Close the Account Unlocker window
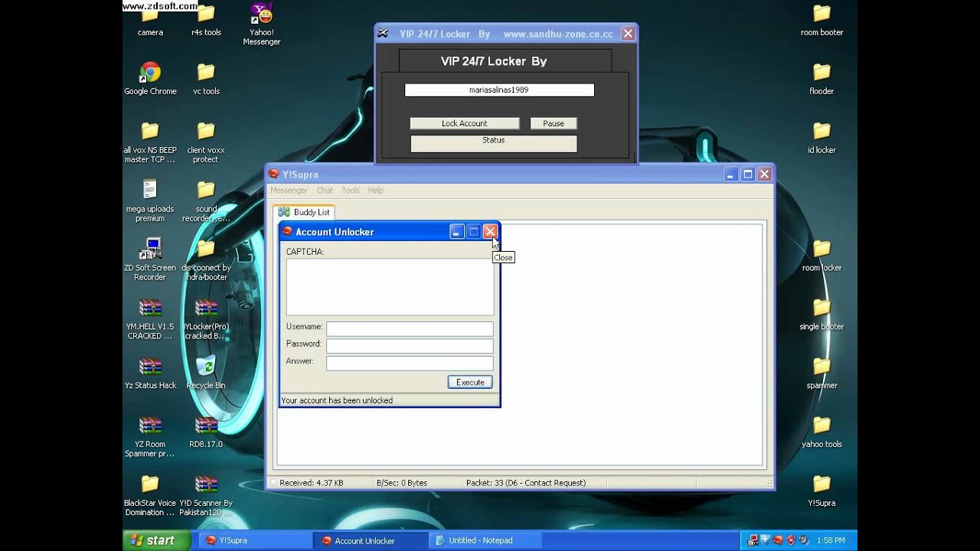 [x=490, y=231]
